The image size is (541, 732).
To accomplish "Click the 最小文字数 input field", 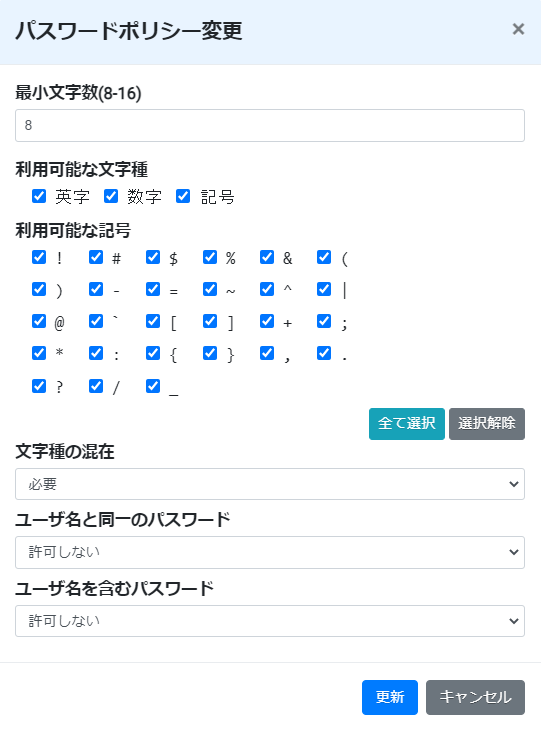I will (x=270, y=125).
